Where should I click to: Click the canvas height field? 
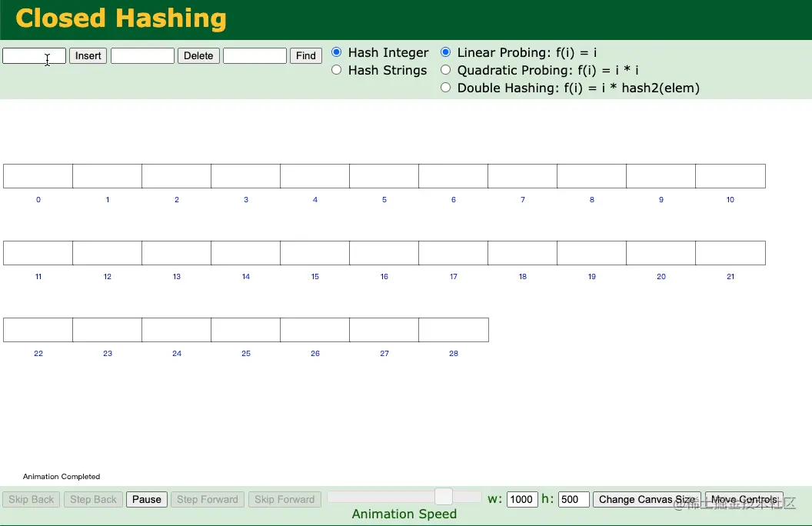(574, 500)
